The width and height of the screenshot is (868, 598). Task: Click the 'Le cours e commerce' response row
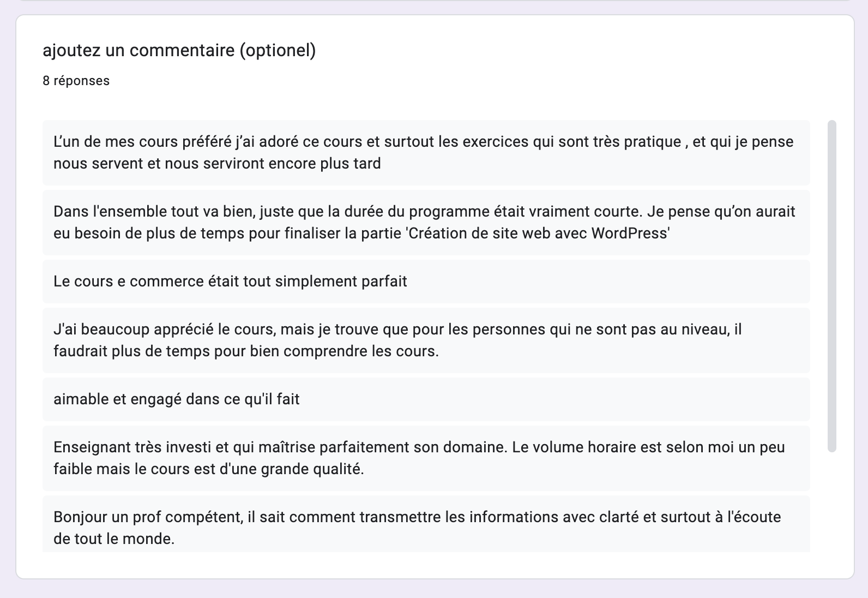point(426,282)
